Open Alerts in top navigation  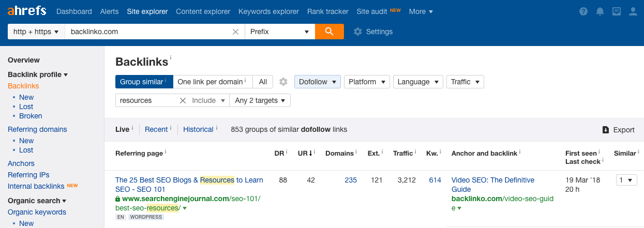109,11
